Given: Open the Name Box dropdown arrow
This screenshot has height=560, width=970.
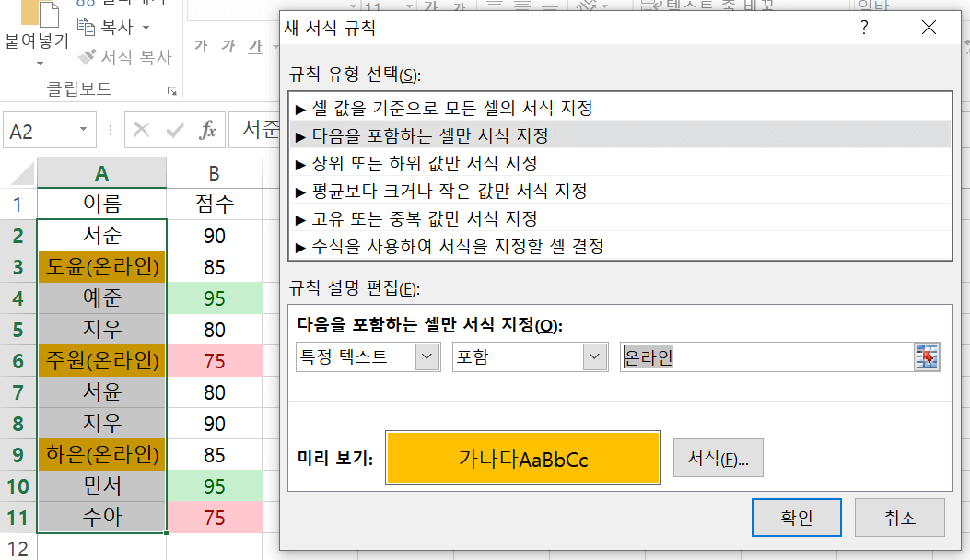Looking at the screenshot, I should coord(83,129).
